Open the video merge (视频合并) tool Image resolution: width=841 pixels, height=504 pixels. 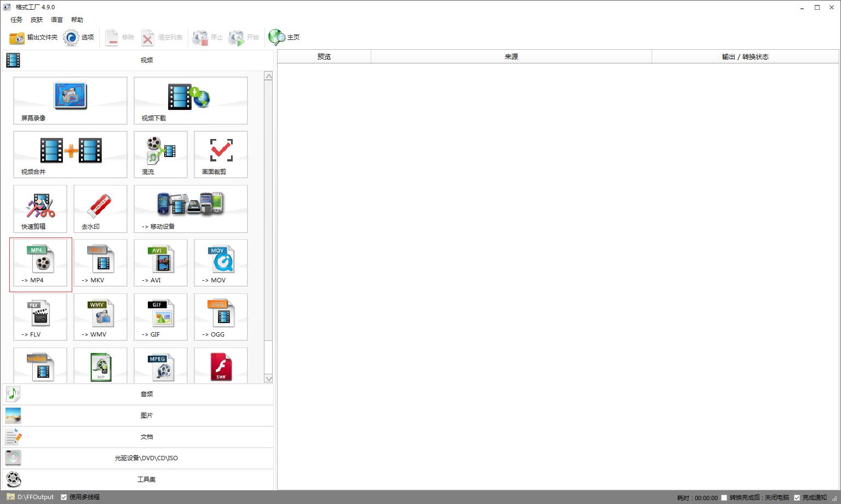click(x=70, y=154)
